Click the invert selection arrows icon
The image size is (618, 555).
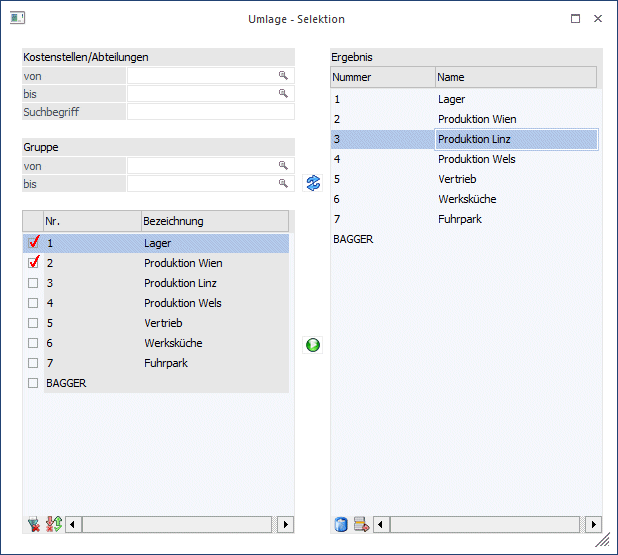click(x=53, y=524)
